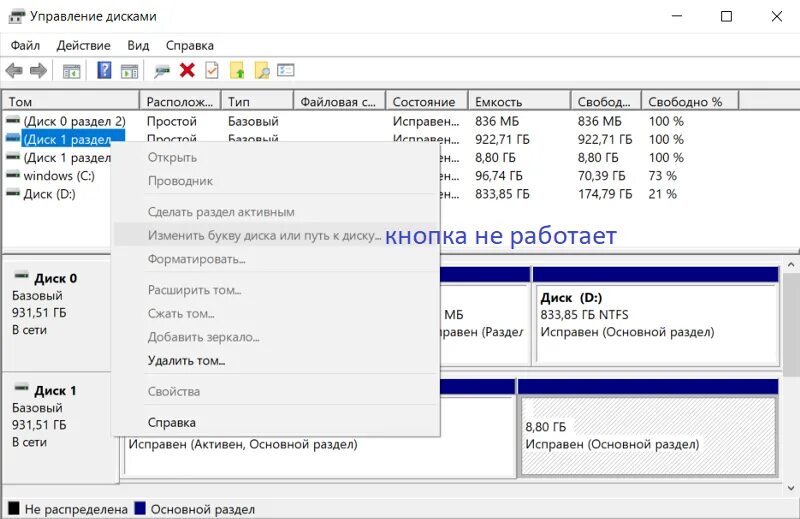The height and width of the screenshot is (519, 800).
Task: Open Help via the blue question mark icon
Action: click(x=104, y=70)
